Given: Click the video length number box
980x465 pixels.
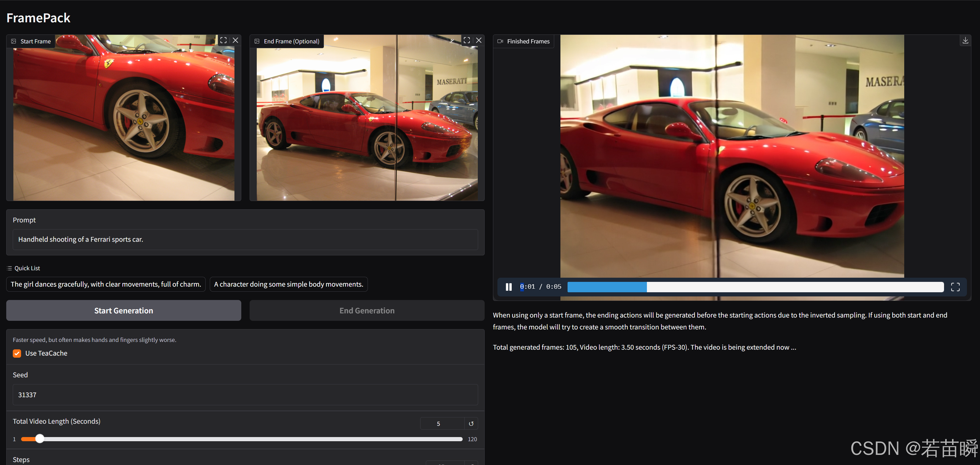Looking at the screenshot, I should [x=442, y=423].
